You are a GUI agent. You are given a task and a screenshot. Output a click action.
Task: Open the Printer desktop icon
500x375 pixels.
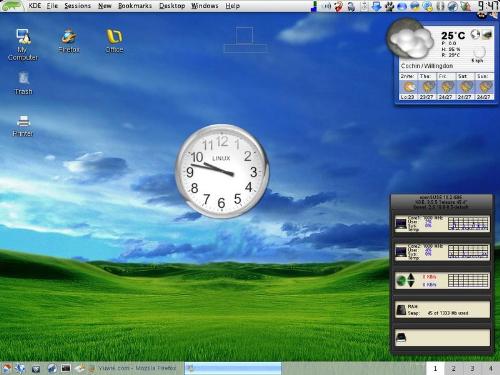23,125
